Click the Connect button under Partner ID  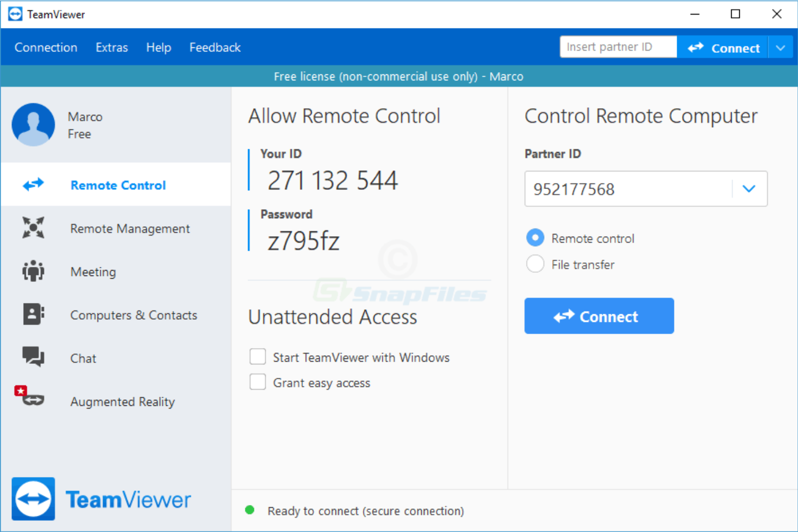pos(598,316)
